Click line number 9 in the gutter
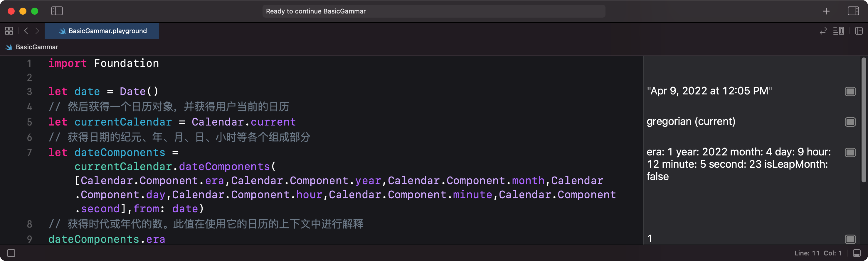Viewport: 868px width, 261px height. [30, 239]
